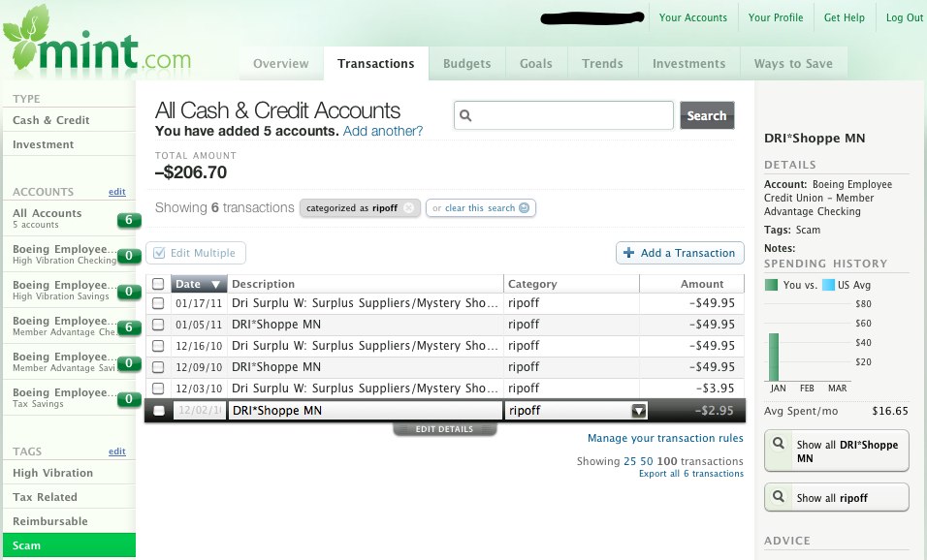
Task: Check the 01/05/11 DRI*Shoppe MN transaction
Action: click(158, 325)
